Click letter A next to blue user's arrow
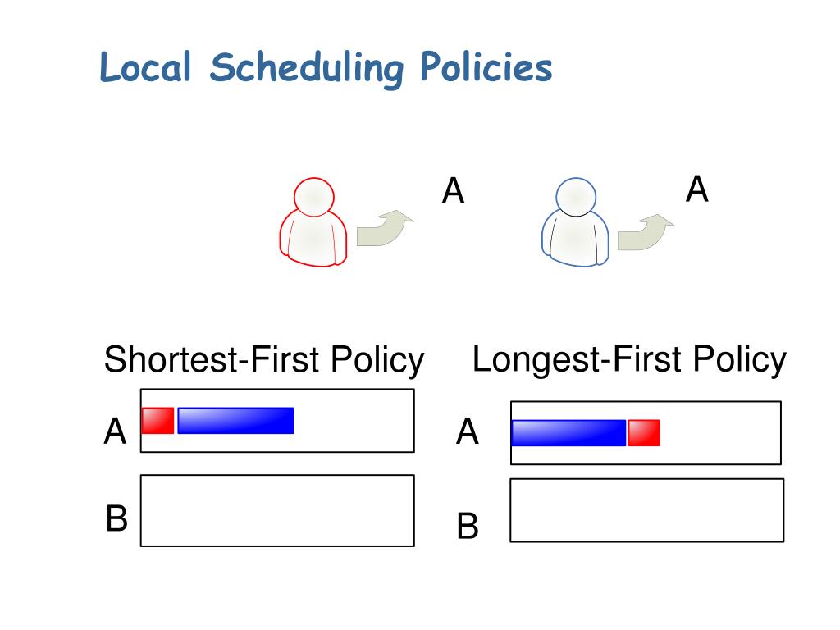Viewport: 840px width, 630px height. pos(697,189)
